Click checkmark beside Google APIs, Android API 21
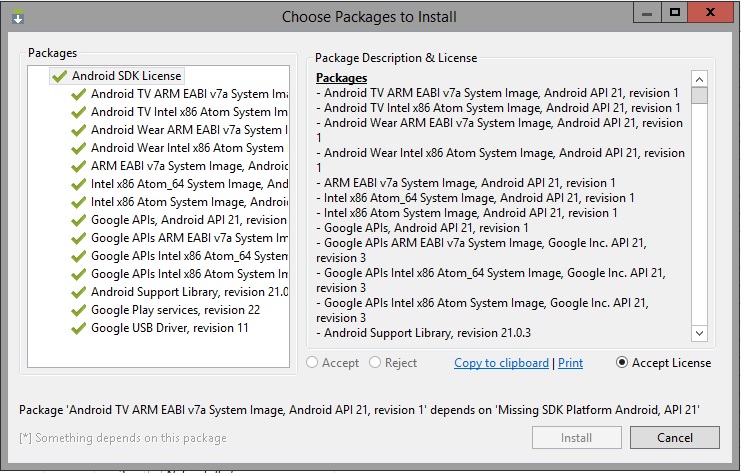741x473 pixels. (79, 220)
